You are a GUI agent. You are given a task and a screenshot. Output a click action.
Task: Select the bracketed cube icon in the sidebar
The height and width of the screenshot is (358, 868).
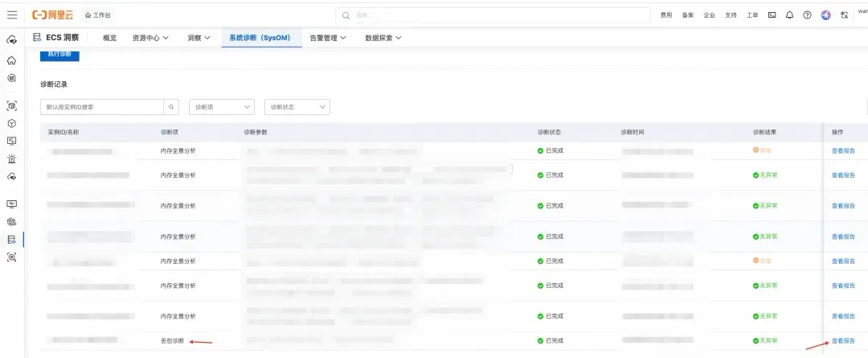11,105
